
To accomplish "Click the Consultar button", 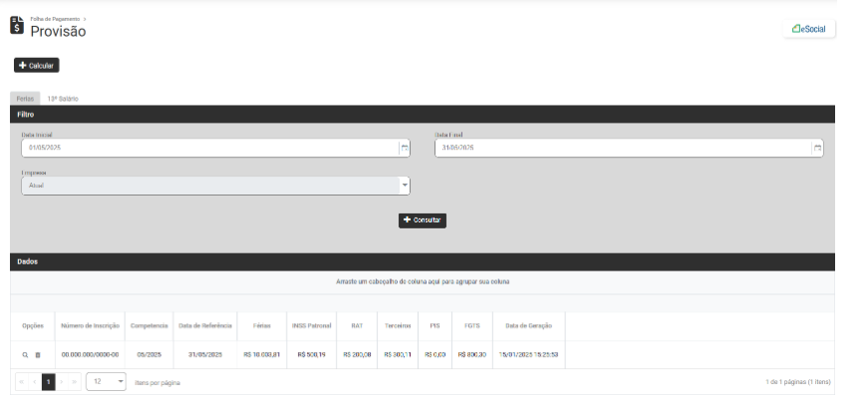I will [x=423, y=220].
